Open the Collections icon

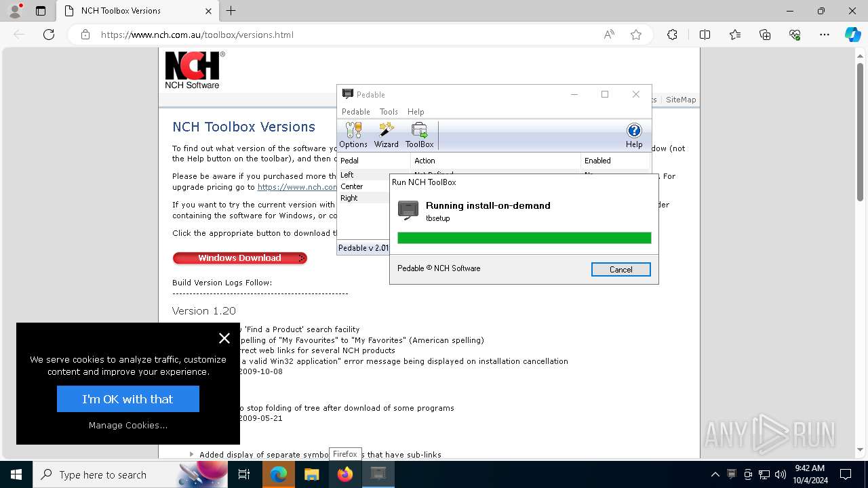tap(765, 35)
